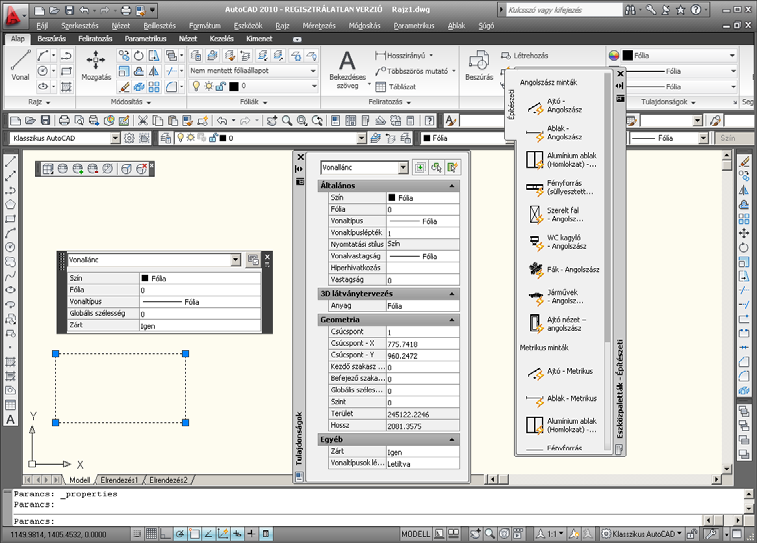Click the select objects icon in properties palette
Viewport: 757px width, 543px height.
436,167
